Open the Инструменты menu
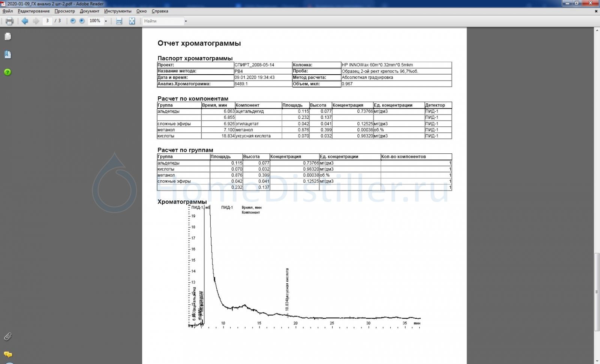Screen dimensions: 600x364 (118, 11)
